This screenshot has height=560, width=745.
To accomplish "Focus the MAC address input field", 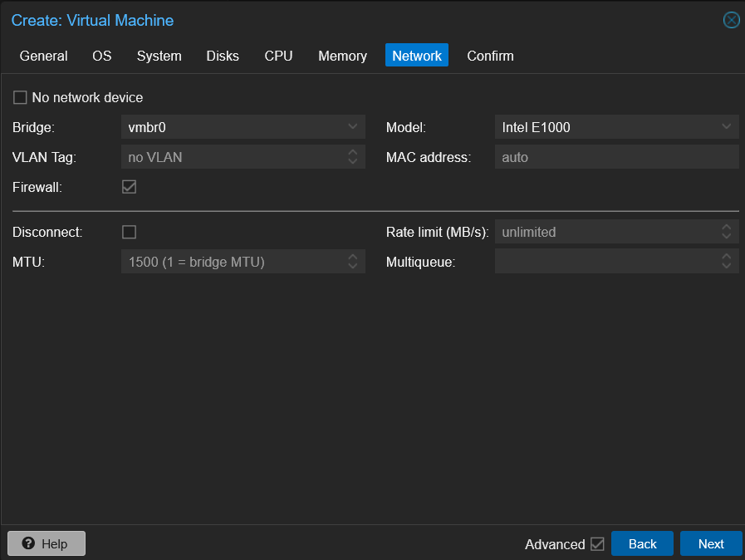I will pos(615,157).
